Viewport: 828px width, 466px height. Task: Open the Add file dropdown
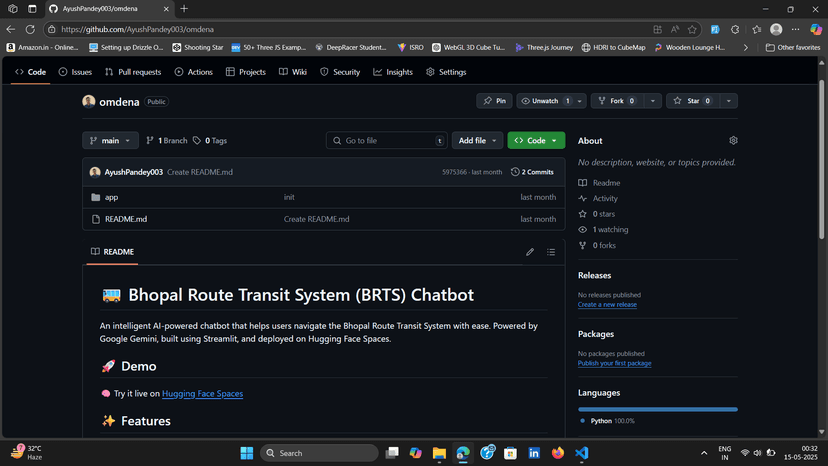(477, 141)
